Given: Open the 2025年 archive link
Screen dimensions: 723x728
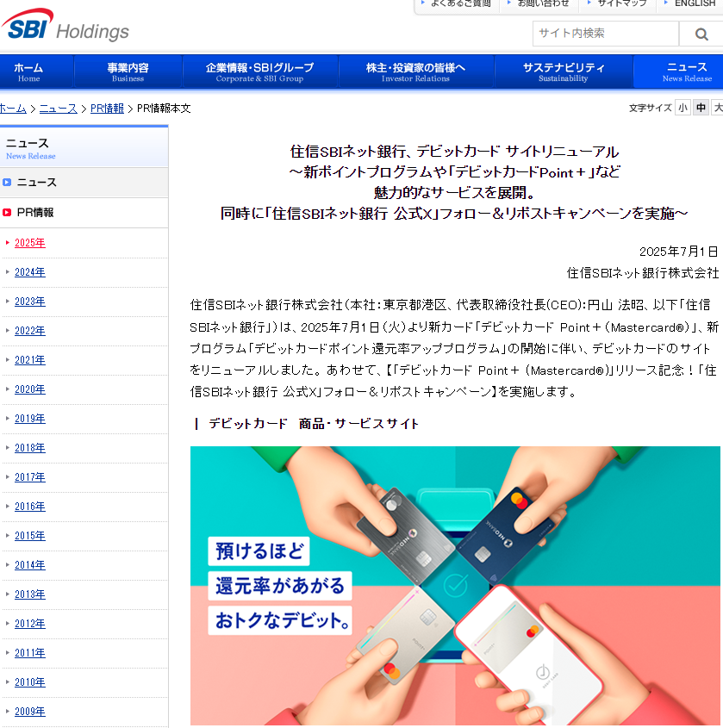Looking at the screenshot, I should [x=29, y=243].
